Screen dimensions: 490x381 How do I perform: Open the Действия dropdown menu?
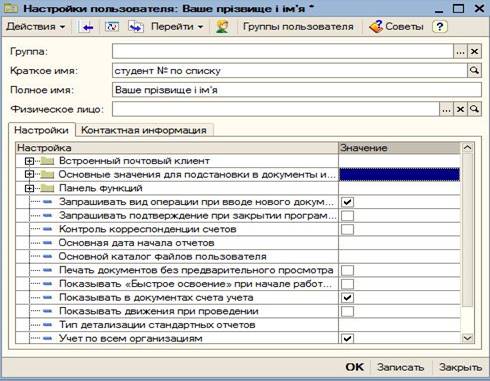[x=36, y=27]
